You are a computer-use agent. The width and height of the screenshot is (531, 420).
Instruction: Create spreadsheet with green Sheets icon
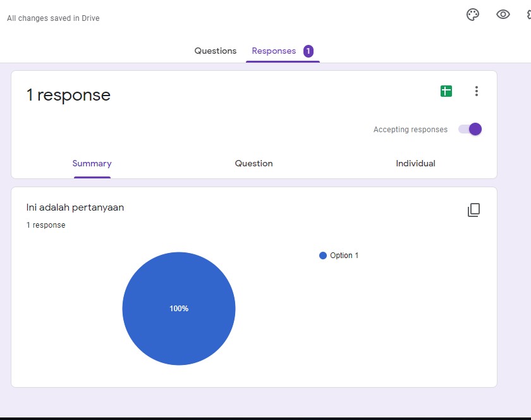click(446, 91)
